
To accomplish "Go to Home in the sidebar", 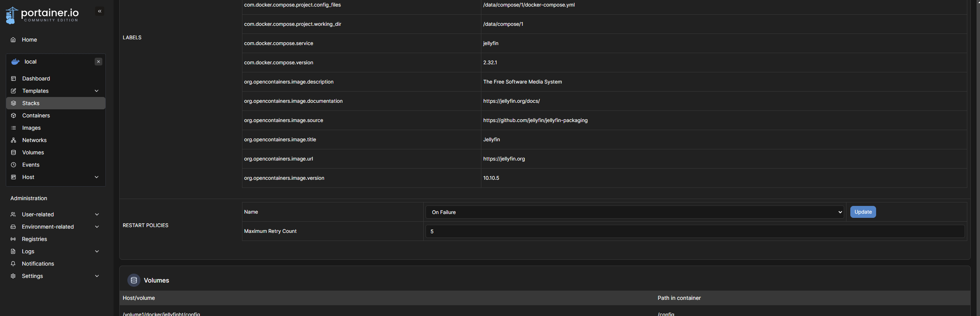I will (x=29, y=40).
